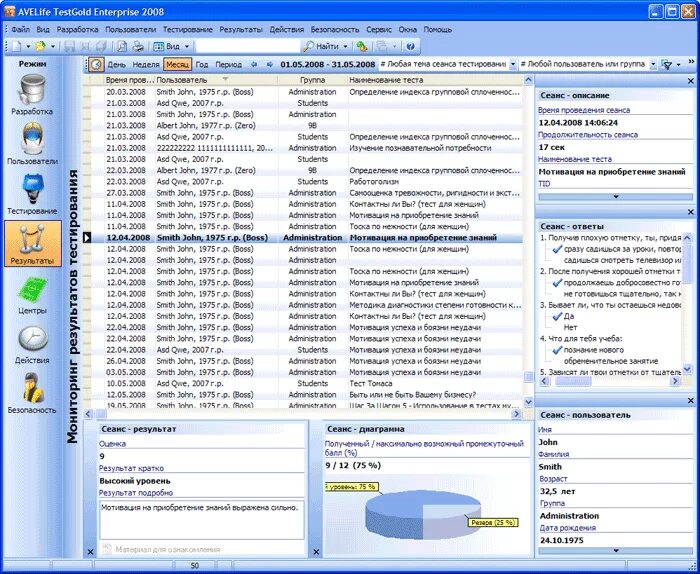
Task: Open the Тестирование menu
Action: tap(188, 29)
